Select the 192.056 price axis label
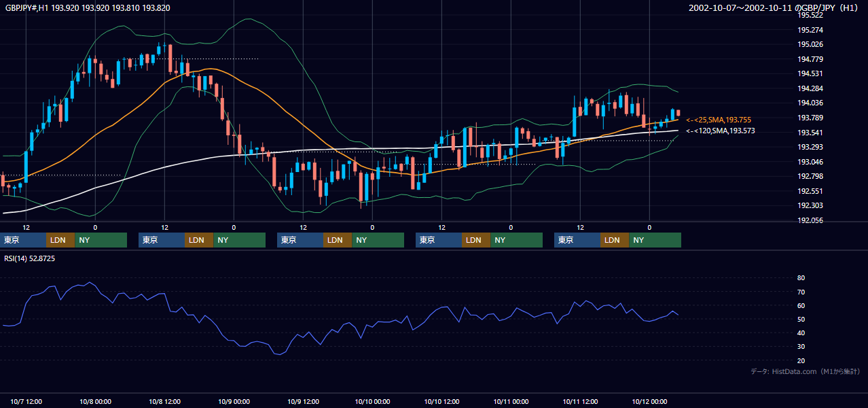Screen dimensions: 868x408 (810, 221)
